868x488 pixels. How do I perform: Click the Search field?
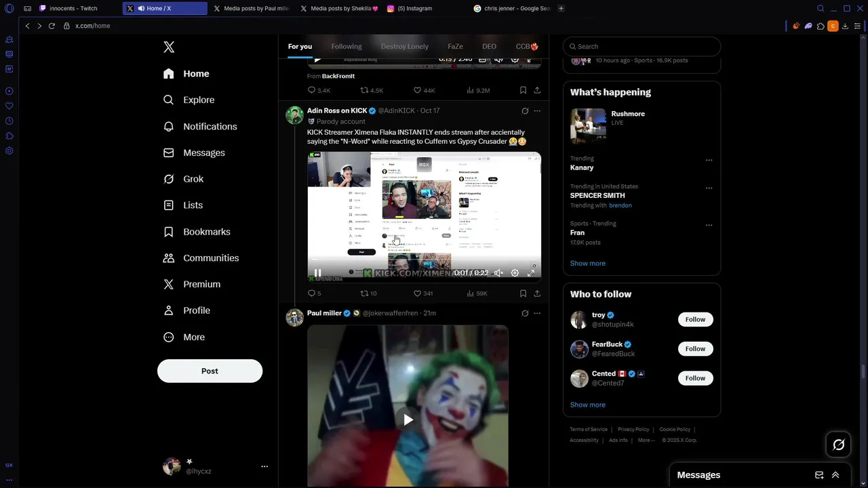click(x=642, y=46)
